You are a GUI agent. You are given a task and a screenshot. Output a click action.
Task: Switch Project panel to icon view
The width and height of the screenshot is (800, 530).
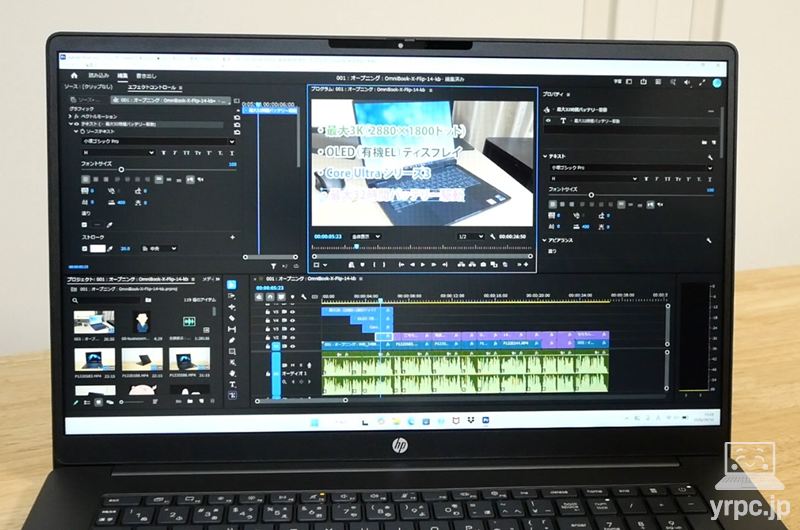tap(98, 402)
